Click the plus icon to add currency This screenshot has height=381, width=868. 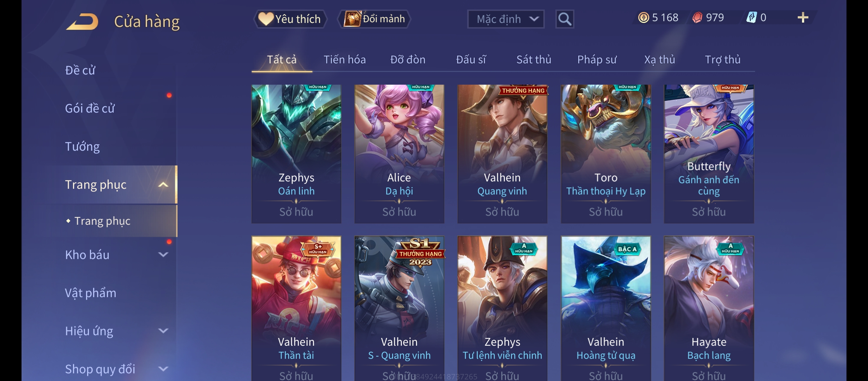pyautogui.click(x=803, y=18)
